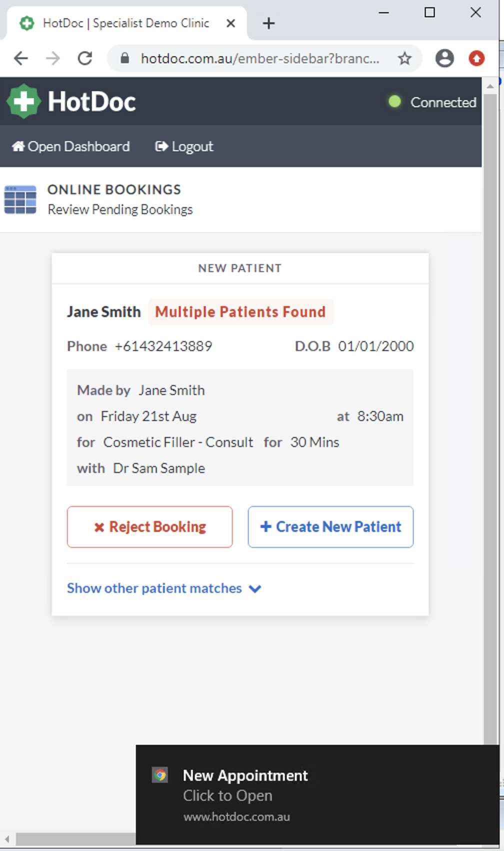Image resolution: width=504 pixels, height=851 pixels.
Task: Click the vertical page scrollbar
Action: (490, 400)
